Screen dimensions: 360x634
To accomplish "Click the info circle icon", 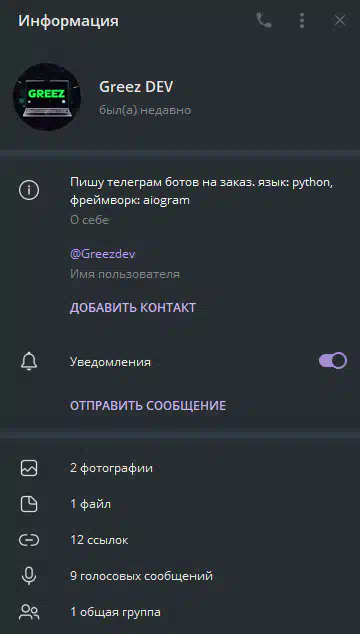I will [x=29, y=190].
